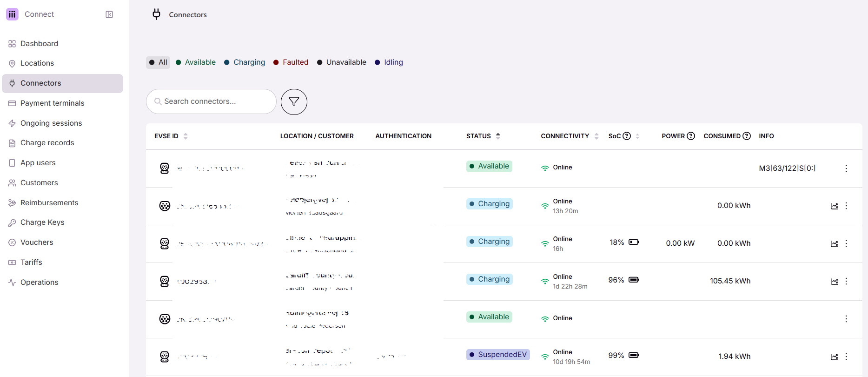Show CONSUMED help tooltip icon

[x=747, y=136]
